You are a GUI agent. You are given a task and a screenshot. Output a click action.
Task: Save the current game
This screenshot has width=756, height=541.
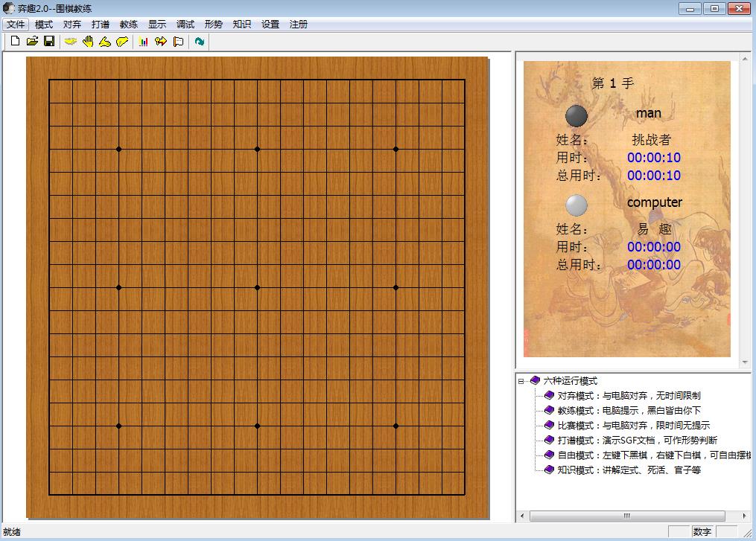(x=49, y=41)
